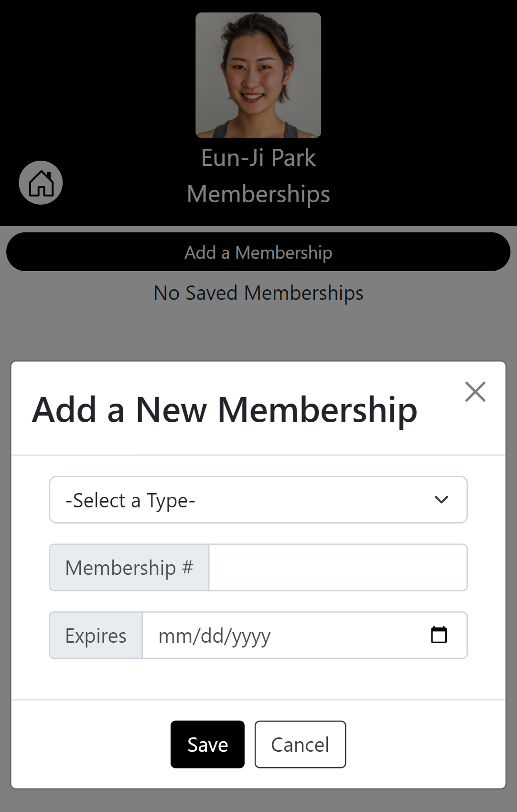This screenshot has width=517, height=812.
Task: Click the Add a Membership bar
Action: tap(258, 252)
